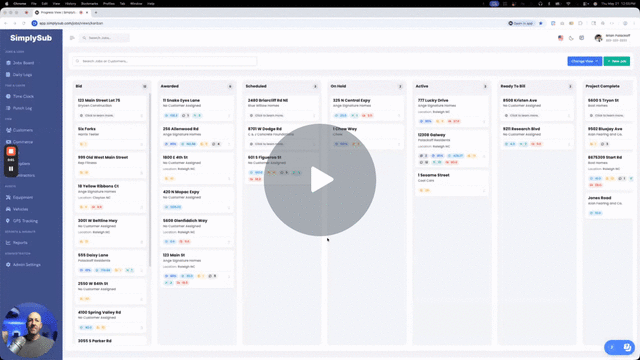Open Punch Log in sidebar
The height and width of the screenshot is (360, 640).
click(19, 108)
